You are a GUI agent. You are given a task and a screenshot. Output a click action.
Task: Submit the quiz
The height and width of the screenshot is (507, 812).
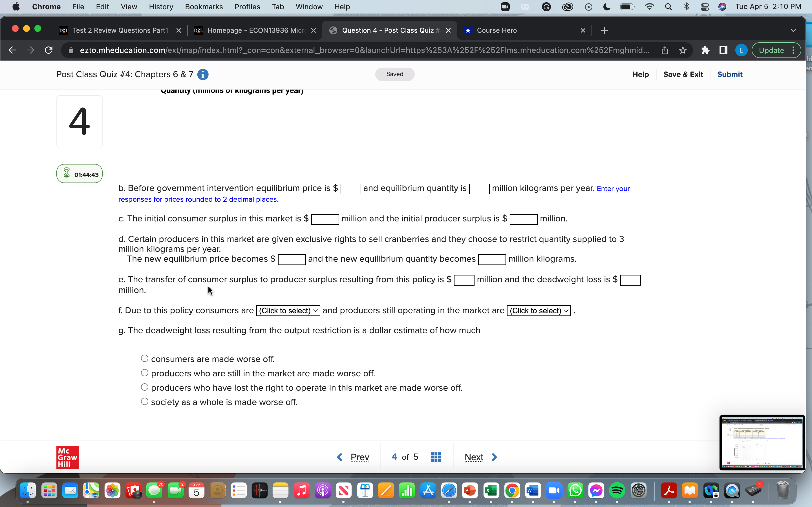[x=730, y=74]
